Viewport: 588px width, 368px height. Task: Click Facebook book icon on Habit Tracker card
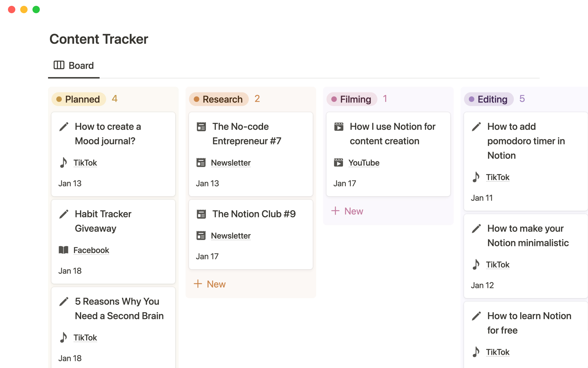(x=63, y=250)
